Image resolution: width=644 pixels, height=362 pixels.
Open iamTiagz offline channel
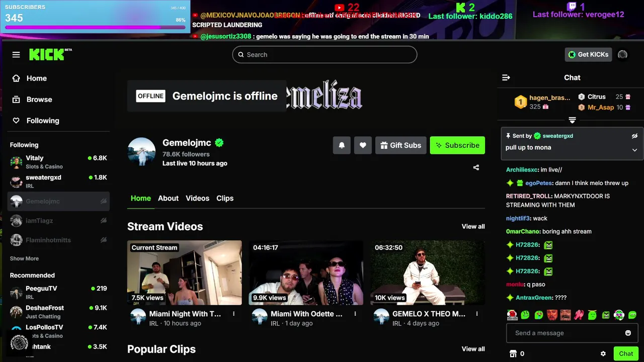[x=58, y=221]
